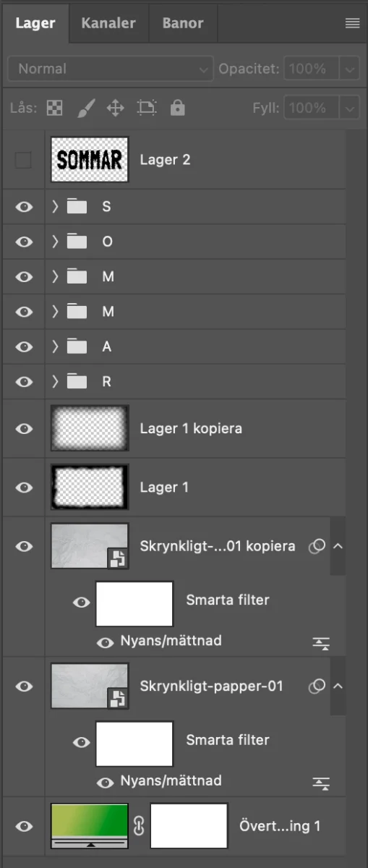Image resolution: width=368 pixels, height=868 pixels.
Task: Select the layer name Lager 1 kopiera
Action: pos(191,428)
